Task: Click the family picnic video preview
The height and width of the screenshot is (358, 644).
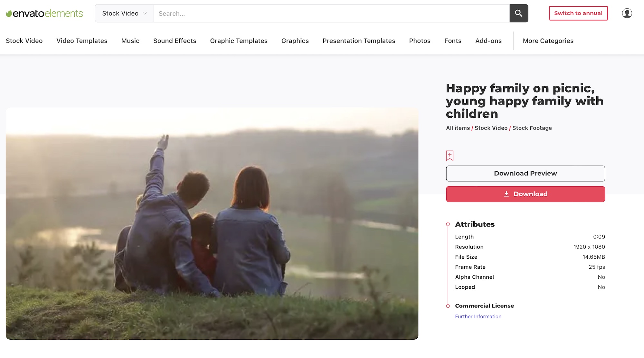Action: tap(212, 223)
